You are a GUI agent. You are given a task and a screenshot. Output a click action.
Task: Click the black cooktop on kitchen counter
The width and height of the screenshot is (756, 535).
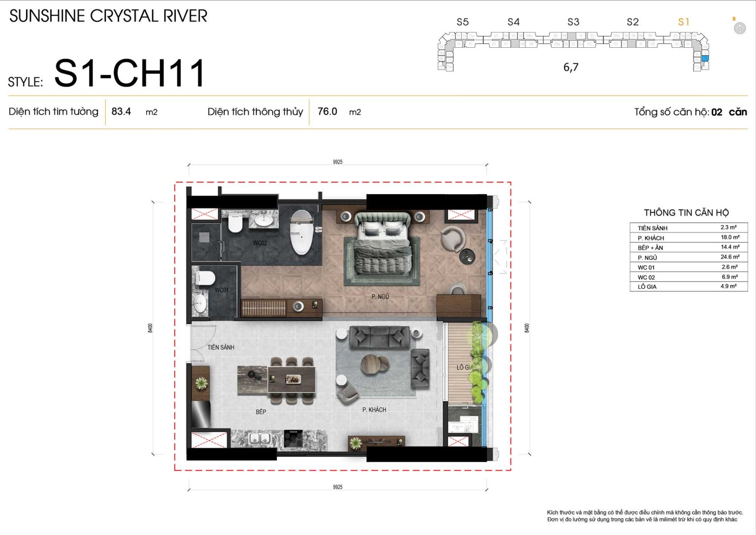pos(294,438)
